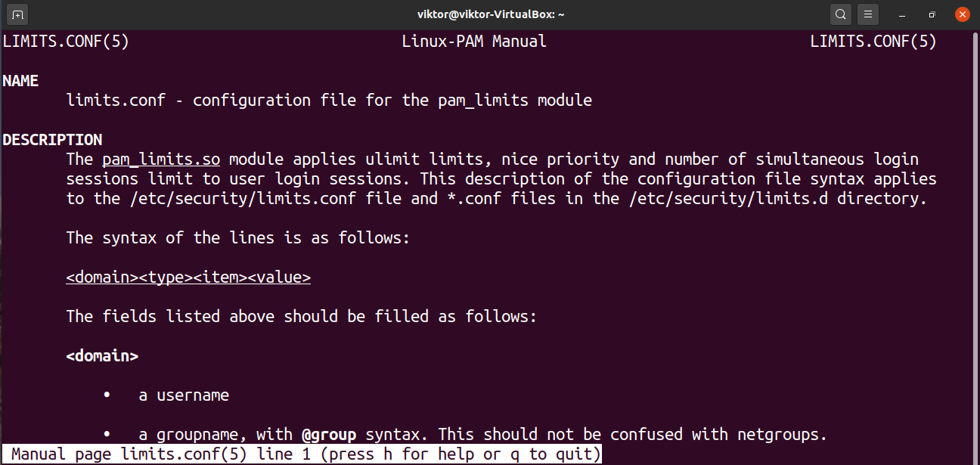Click the bold <domain> subheading

point(102,356)
